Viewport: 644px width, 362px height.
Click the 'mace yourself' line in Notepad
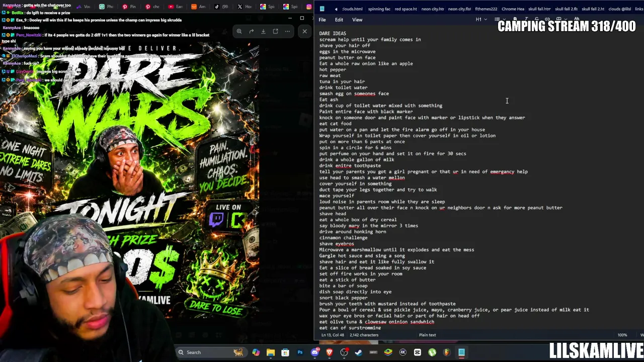click(337, 196)
